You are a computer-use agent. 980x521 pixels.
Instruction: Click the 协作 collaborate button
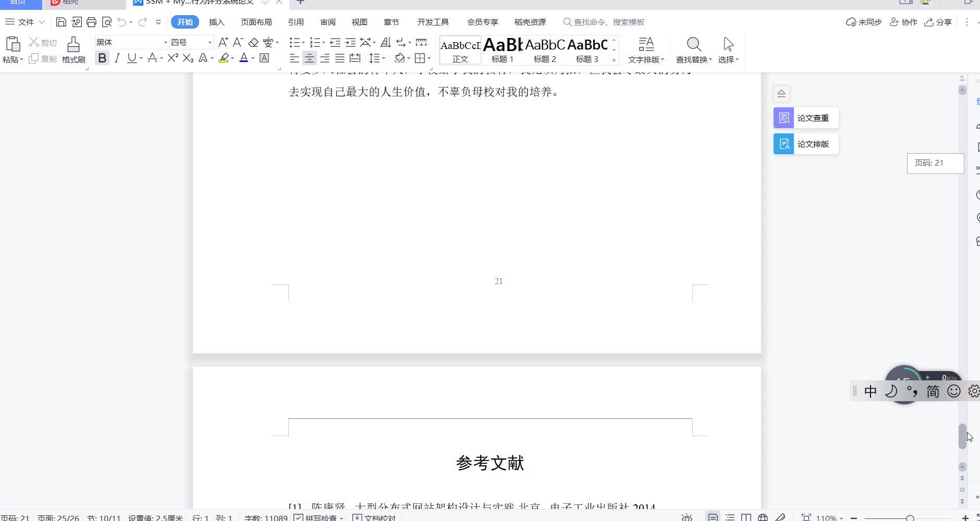[903, 22]
